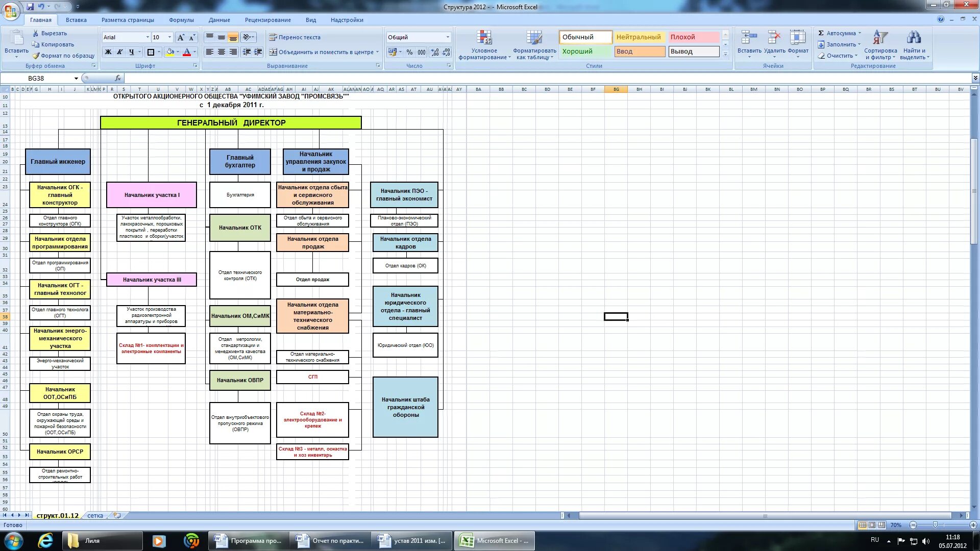Open the merge options dropdown arrow
Image resolution: width=980 pixels, height=551 pixels.
[x=378, y=52]
